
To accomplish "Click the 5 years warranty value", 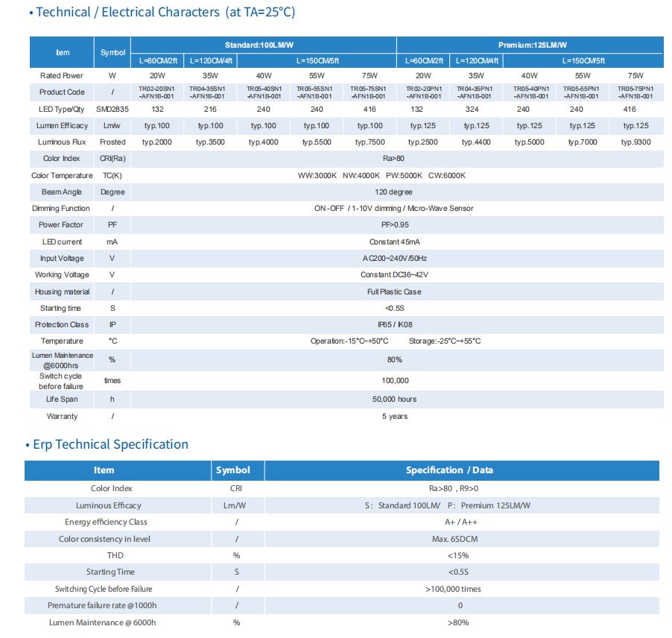I will click(394, 417).
